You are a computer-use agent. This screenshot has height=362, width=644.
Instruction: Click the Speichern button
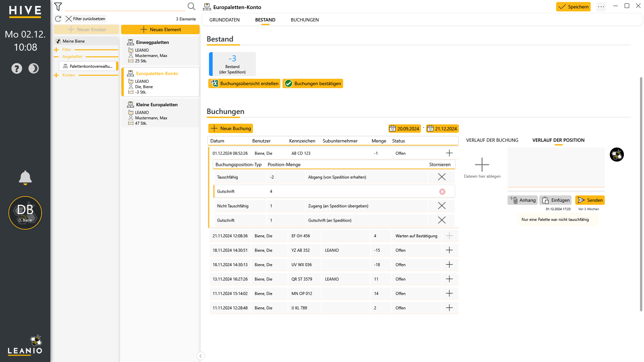click(x=573, y=7)
